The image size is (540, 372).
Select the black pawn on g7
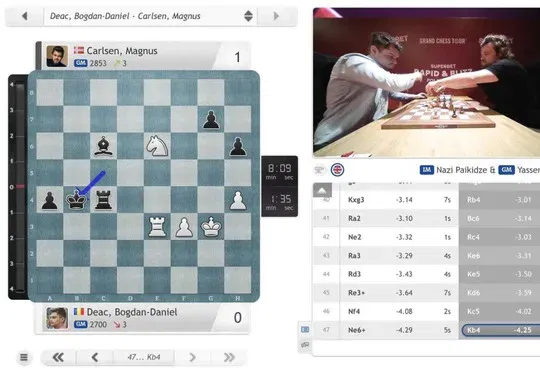[x=211, y=120]
